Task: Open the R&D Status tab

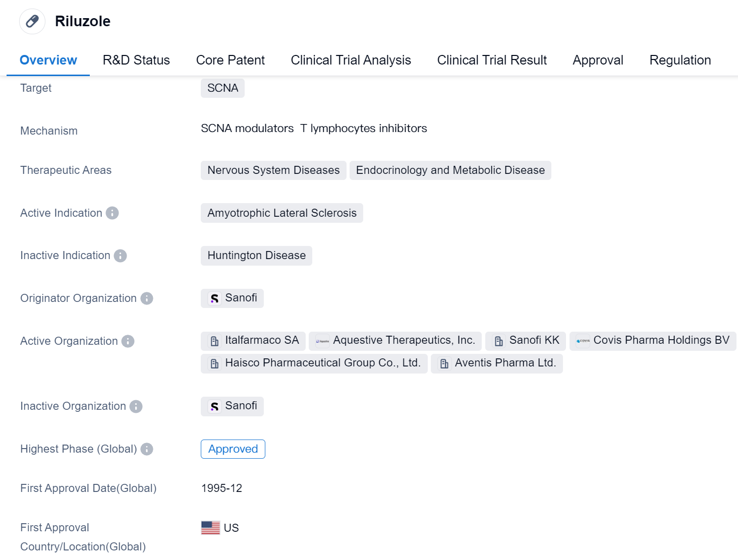Action: [x=136, y=60]
